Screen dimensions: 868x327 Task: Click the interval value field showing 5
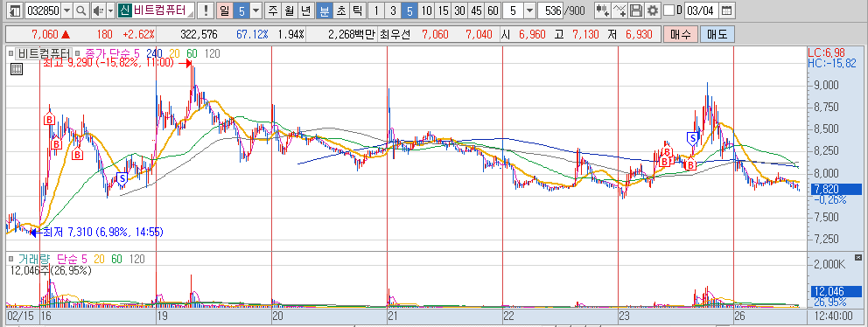(513, 10)
